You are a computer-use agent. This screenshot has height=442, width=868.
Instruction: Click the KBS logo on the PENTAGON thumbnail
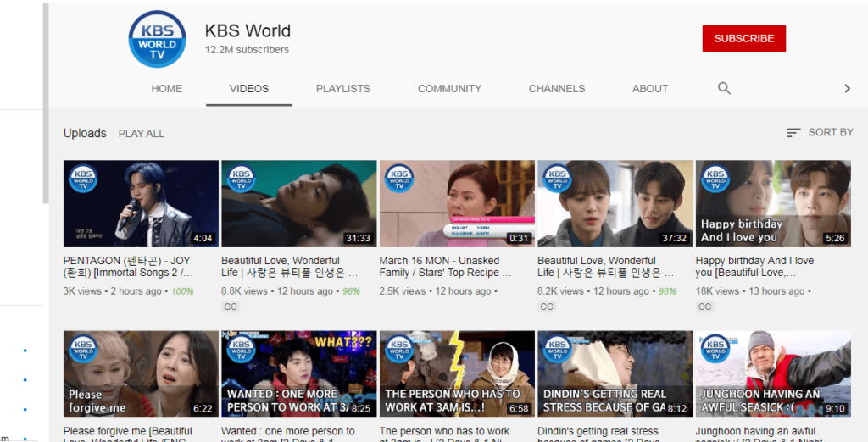point(83,178)
